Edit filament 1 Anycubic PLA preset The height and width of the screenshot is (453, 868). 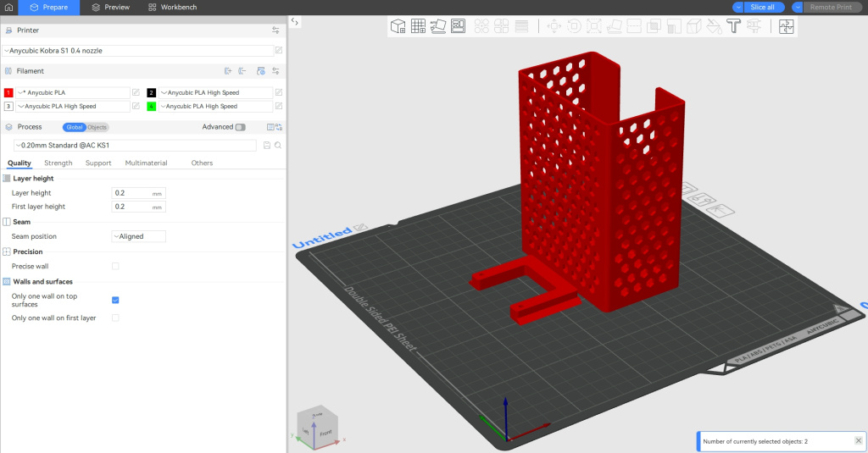click(136, 92)
